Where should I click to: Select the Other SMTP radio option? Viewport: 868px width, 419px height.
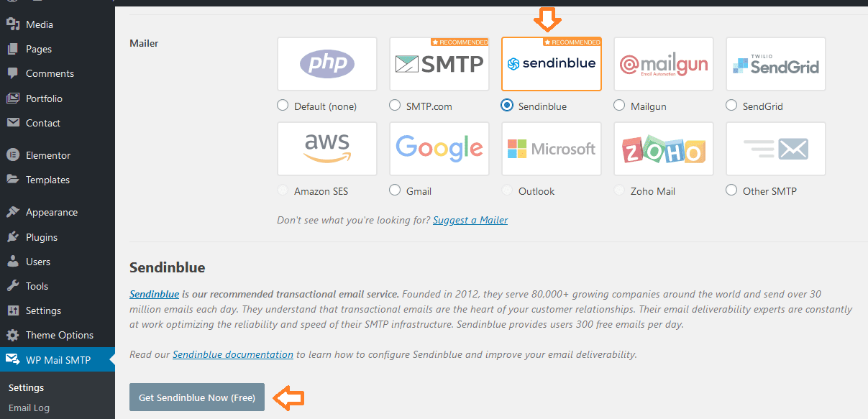point(731,190)
